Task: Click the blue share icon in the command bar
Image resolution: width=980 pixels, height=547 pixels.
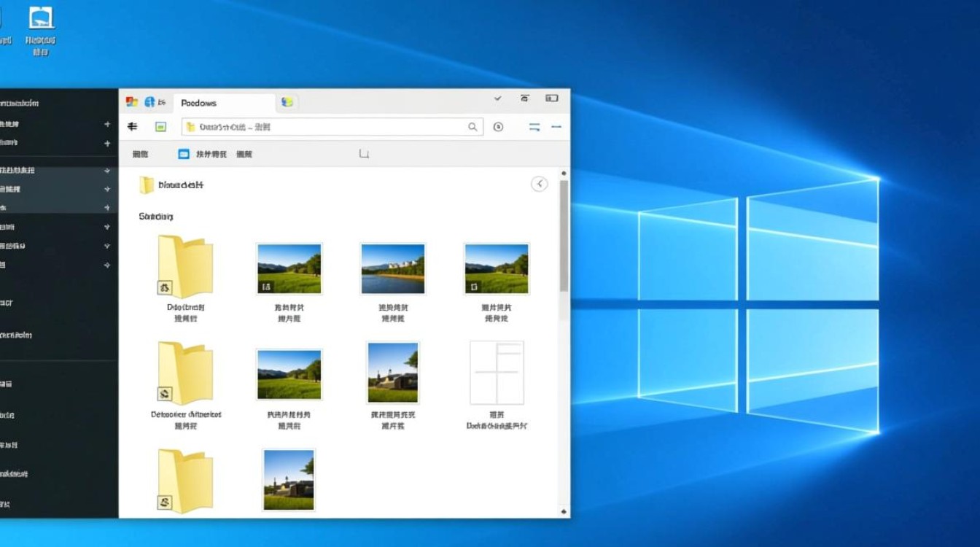Action: [x=183, y=153]
